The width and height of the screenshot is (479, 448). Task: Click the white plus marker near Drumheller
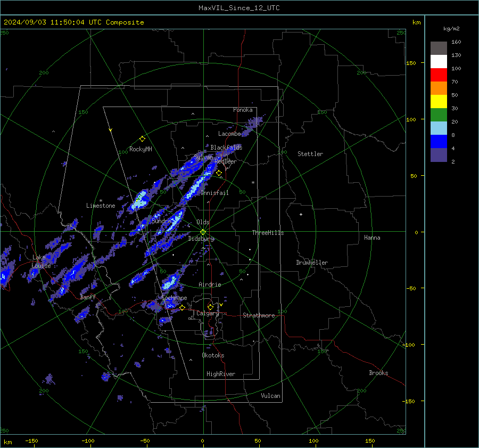click(x=301, y=214)
